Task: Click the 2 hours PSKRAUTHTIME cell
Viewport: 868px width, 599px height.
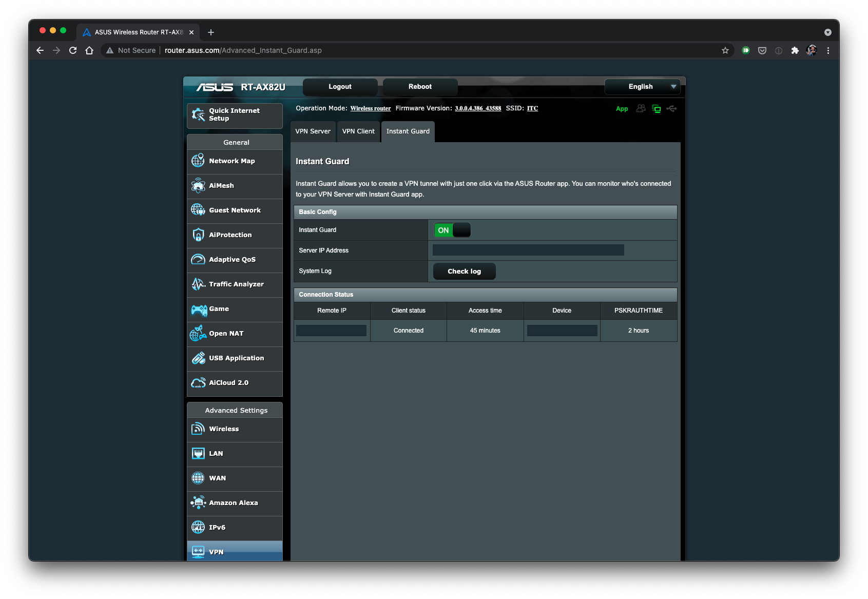Action: [x=639, y=331]
